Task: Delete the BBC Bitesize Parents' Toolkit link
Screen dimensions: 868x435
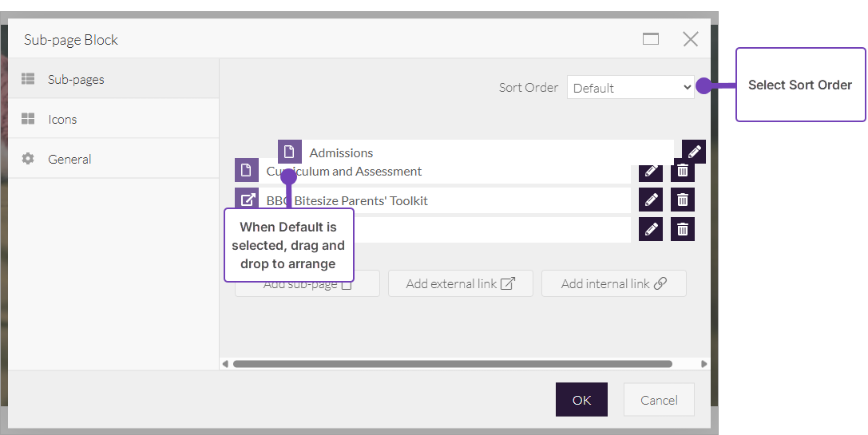Action: (x=683, y=200)
